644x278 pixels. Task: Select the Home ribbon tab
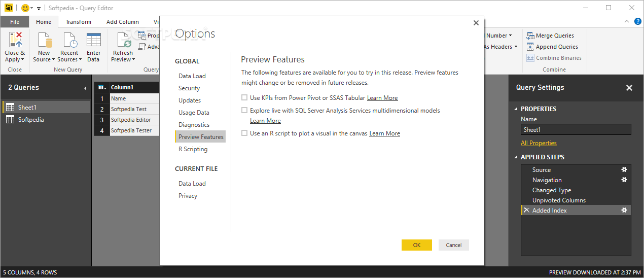coord(44,22)
